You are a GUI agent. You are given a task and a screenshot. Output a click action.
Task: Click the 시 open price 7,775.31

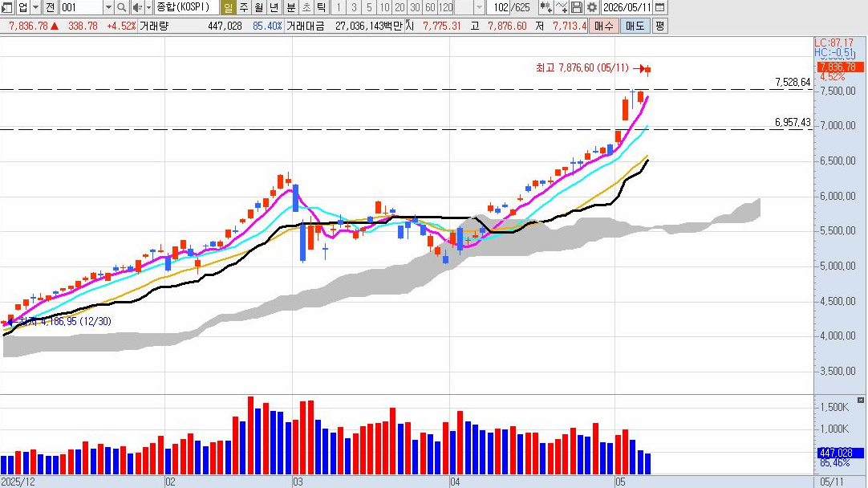coord(442,26)
